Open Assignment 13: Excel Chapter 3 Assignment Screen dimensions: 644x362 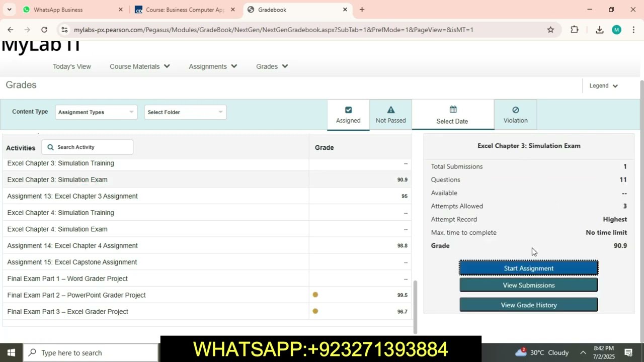(72, 196)
